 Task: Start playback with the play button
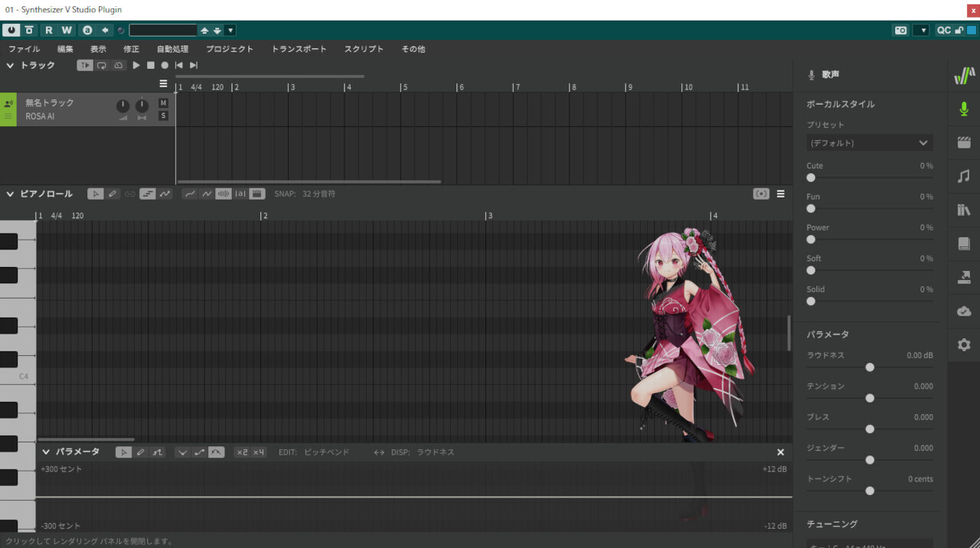coord(136,65)
